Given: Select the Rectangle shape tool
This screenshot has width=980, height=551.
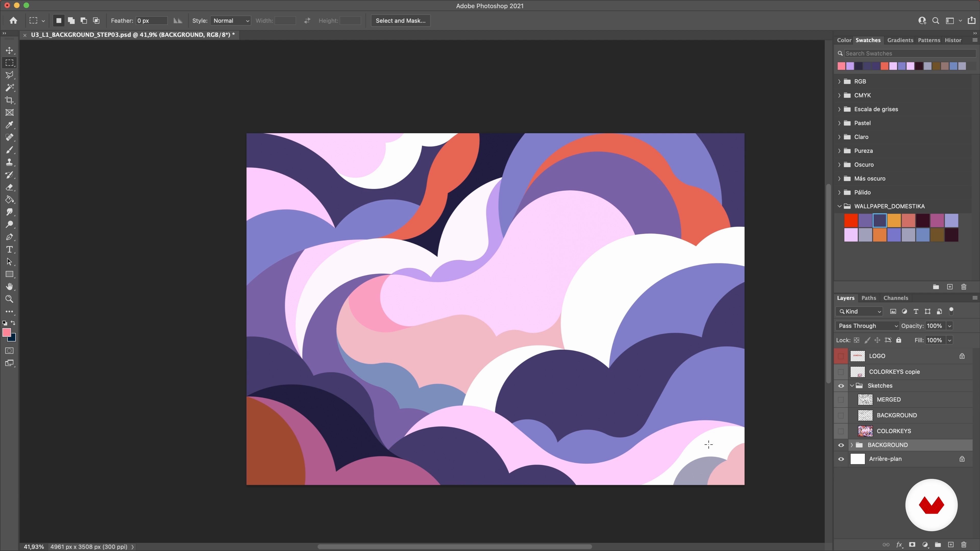Looking at the screenshot, I should [9, 274].
